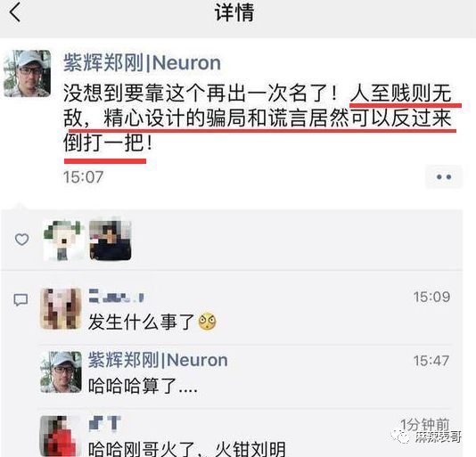Tap the heart likes icon

pos(22,240)
